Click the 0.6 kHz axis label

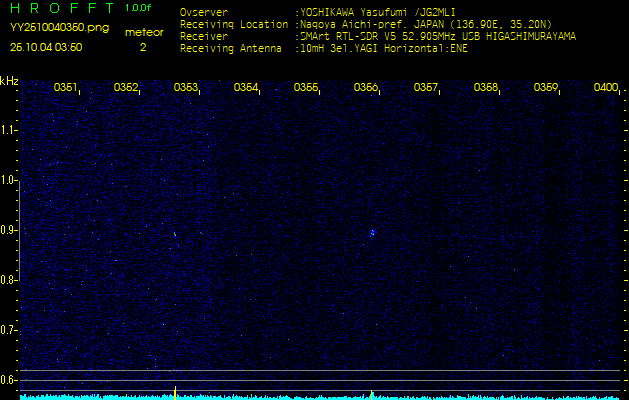tap(8, 380)
